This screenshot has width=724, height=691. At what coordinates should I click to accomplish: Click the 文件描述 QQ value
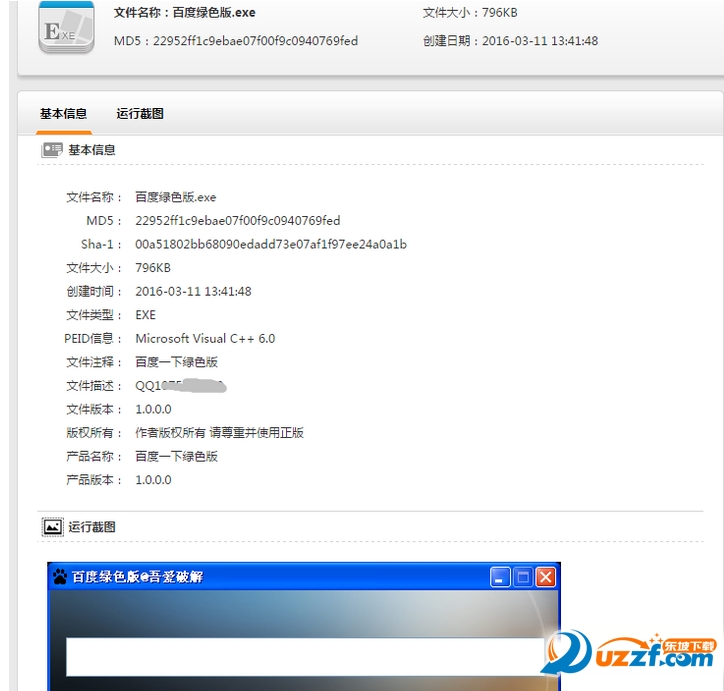[x=181, y=385]
